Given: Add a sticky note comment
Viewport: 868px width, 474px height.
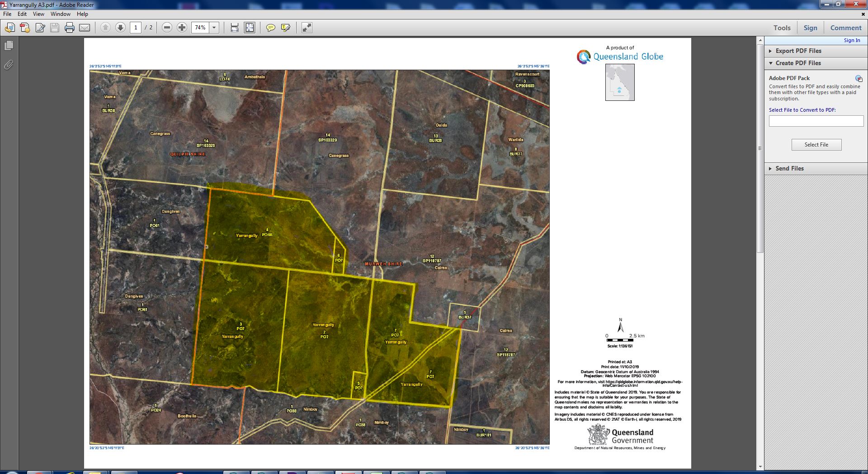Looking at the screenshot, I should tap(270, 28).
